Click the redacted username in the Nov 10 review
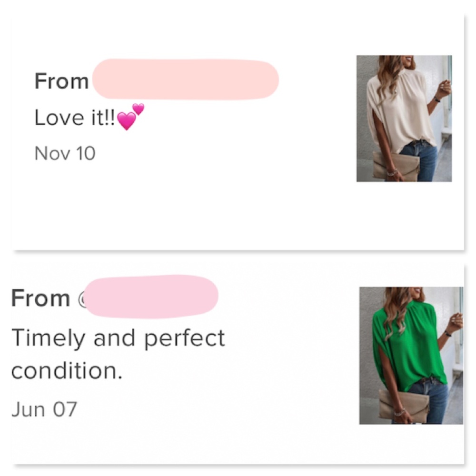 [x=186, y=79]
